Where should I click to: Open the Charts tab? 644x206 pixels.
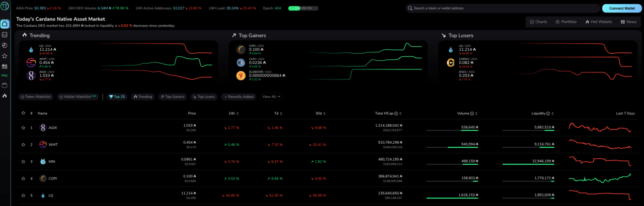pyautogui.click(x=538, y=22)
